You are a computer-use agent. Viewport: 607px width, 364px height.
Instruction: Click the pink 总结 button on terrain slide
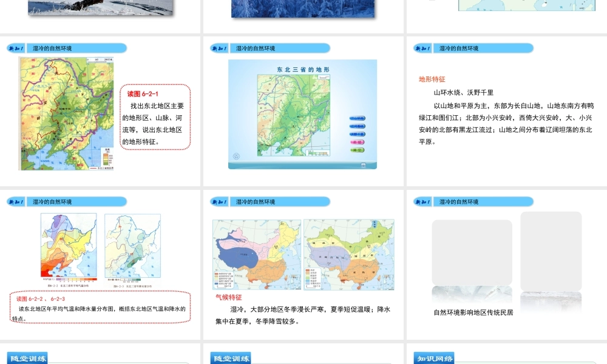pyautogui.click(x=357, y=141)
